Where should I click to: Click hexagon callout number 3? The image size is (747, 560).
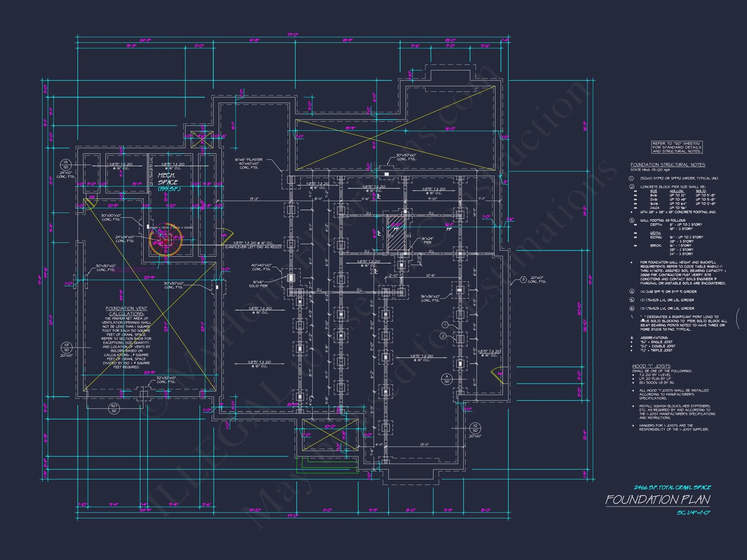pyautogui.click(x=523, y=279)
